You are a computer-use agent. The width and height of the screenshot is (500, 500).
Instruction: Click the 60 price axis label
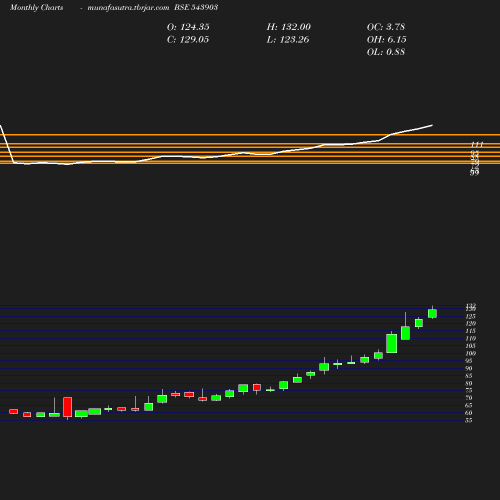pos(469,413)
